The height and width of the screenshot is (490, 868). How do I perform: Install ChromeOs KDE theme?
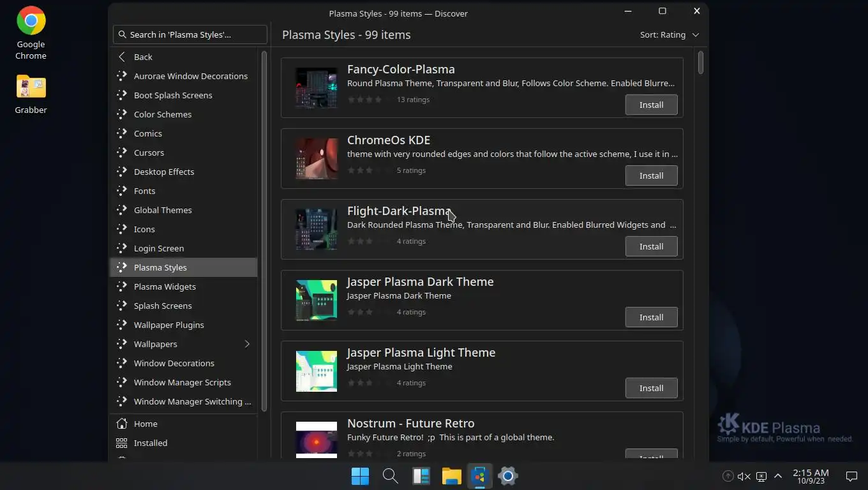pyautogui.click(x=651, y=175)
